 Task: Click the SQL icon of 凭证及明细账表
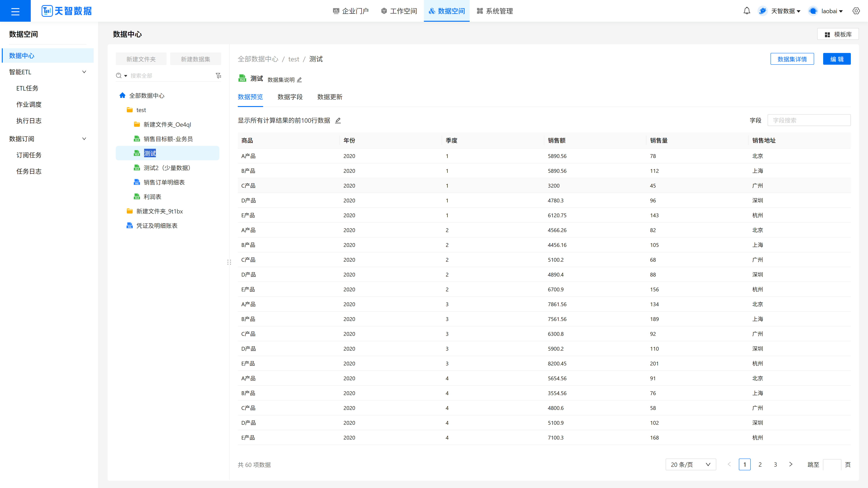pyautogui.click(x=129, y=226)
